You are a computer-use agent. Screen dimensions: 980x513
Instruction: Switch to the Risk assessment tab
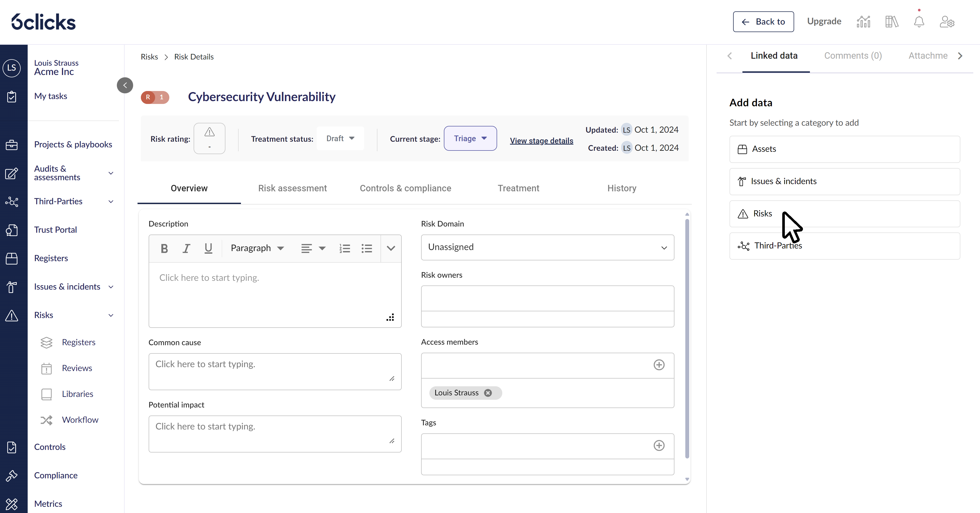292,188
